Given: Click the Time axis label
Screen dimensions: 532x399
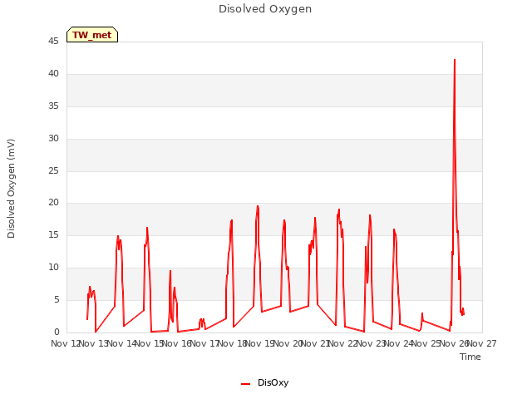Looking at the screenshot, I should [x=470, y=357].
